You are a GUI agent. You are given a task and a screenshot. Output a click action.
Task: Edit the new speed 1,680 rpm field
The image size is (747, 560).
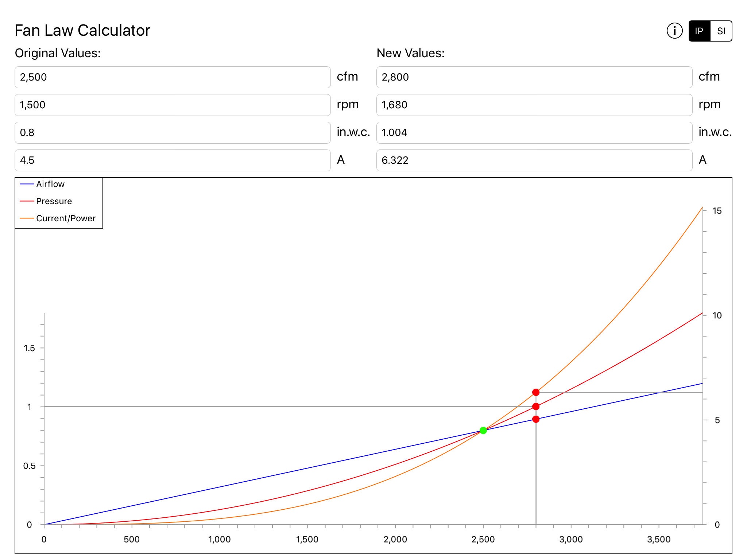(534, 105)
